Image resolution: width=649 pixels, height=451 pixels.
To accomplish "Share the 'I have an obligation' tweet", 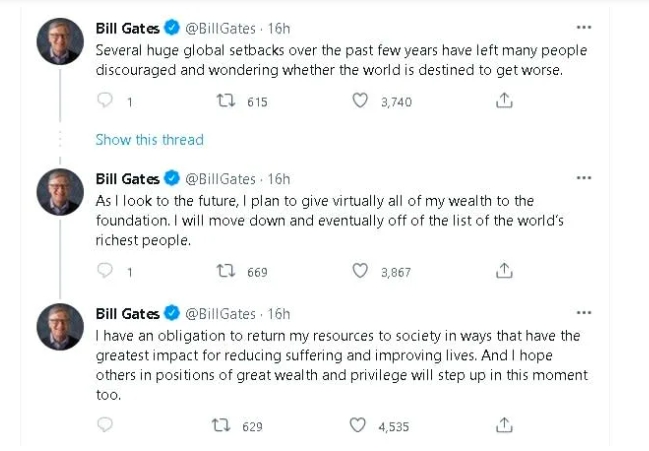I will [x=505, y=425].
